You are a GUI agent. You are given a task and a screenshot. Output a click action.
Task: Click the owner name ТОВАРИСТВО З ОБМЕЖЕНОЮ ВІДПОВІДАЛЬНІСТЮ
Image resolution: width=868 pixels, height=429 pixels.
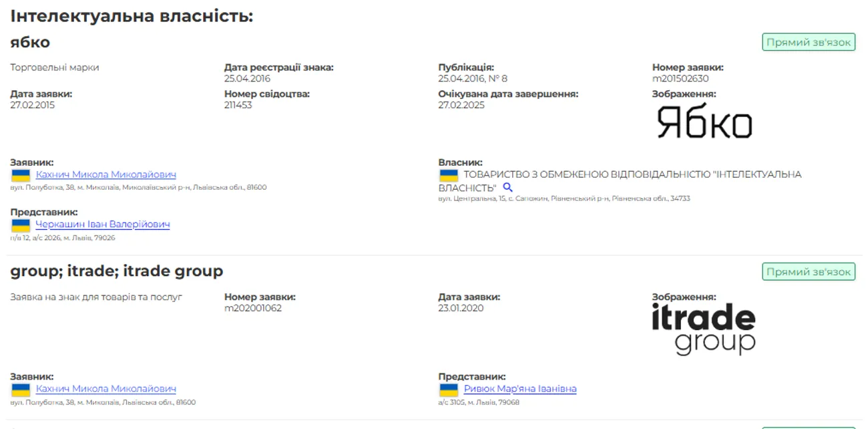point(620,174)
